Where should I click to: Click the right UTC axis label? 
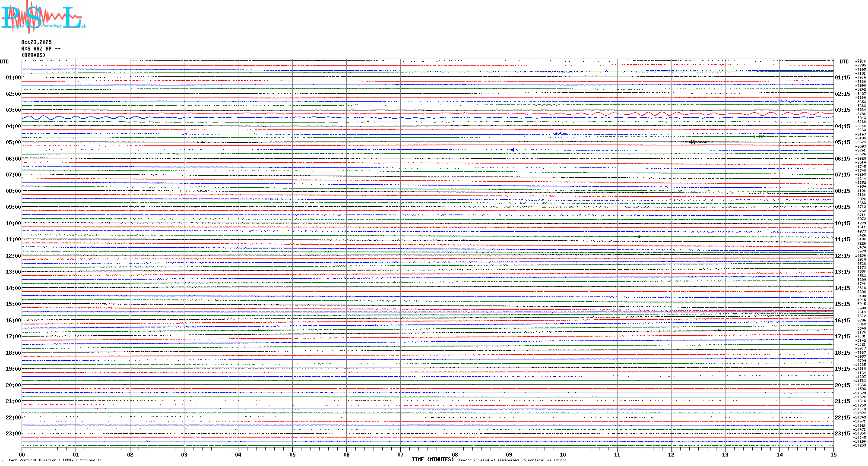844,62
